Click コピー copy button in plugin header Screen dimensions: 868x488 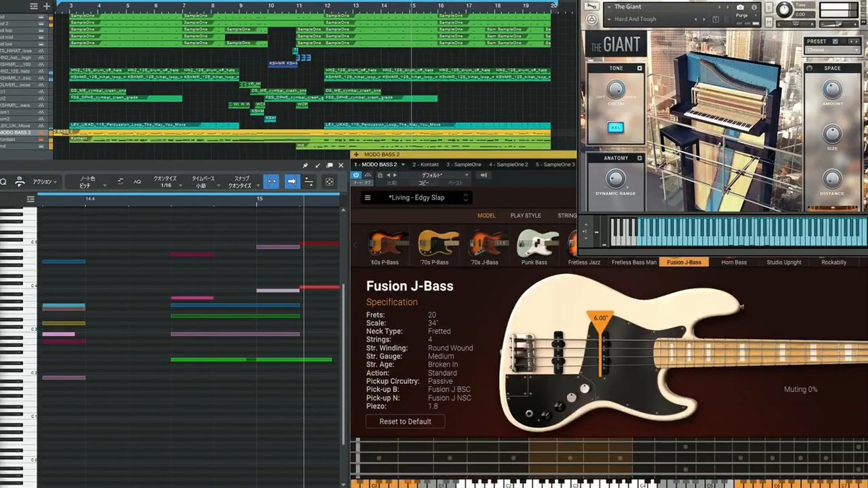tap(424, 183)
